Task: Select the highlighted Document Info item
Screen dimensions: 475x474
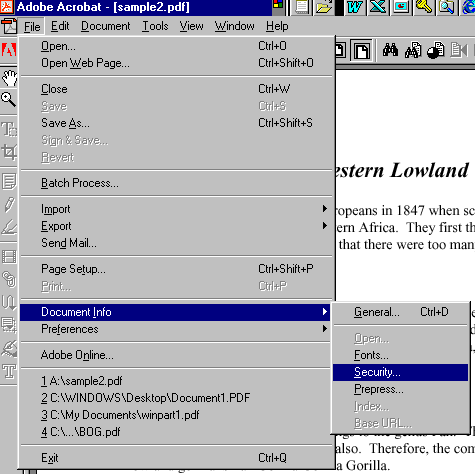Action: pos(175,312)
